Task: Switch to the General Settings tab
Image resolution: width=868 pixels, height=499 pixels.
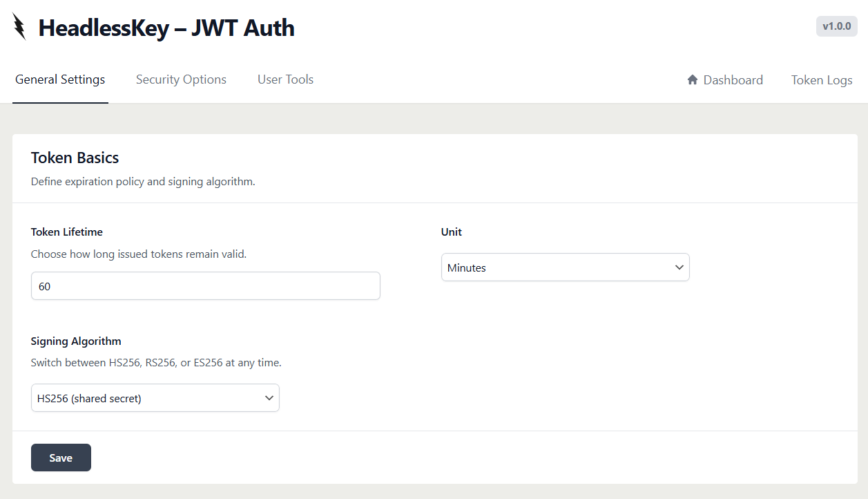Action: [x=60, y=79]
